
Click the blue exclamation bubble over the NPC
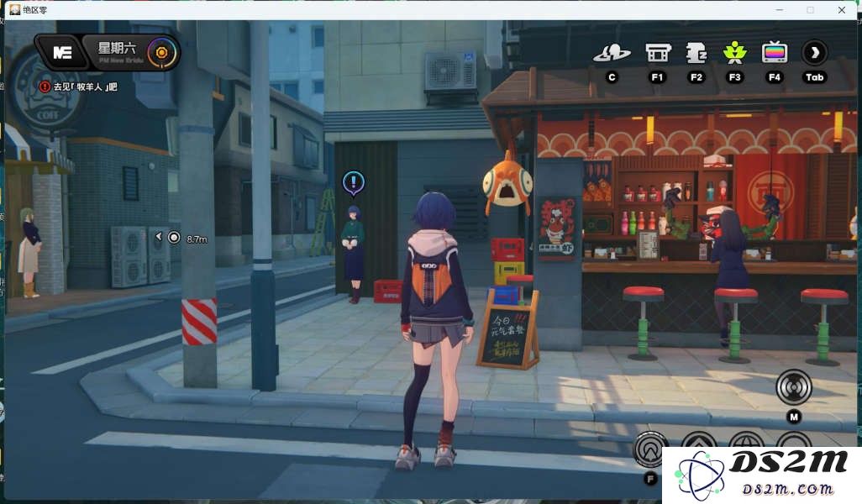pos(354,182)
